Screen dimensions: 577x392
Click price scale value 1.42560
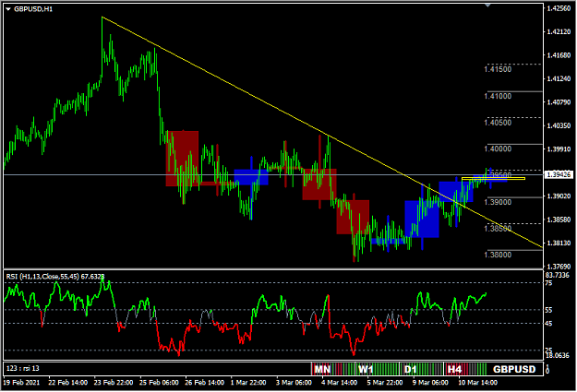(x=559, y=8)
